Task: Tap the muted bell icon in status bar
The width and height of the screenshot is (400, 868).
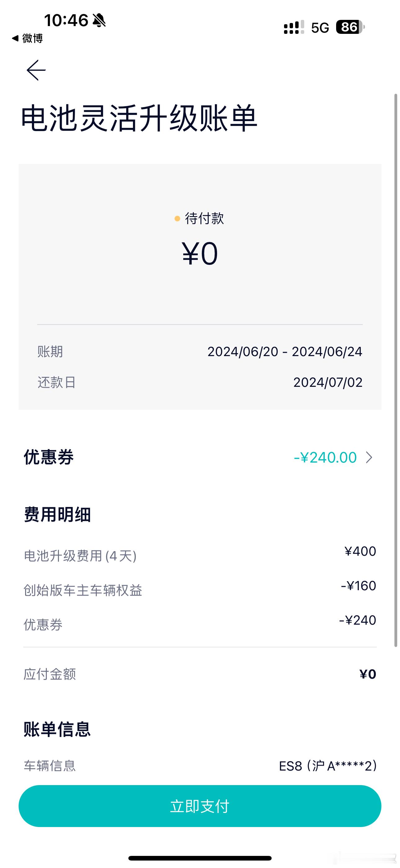Action: (x=99, y=20)
